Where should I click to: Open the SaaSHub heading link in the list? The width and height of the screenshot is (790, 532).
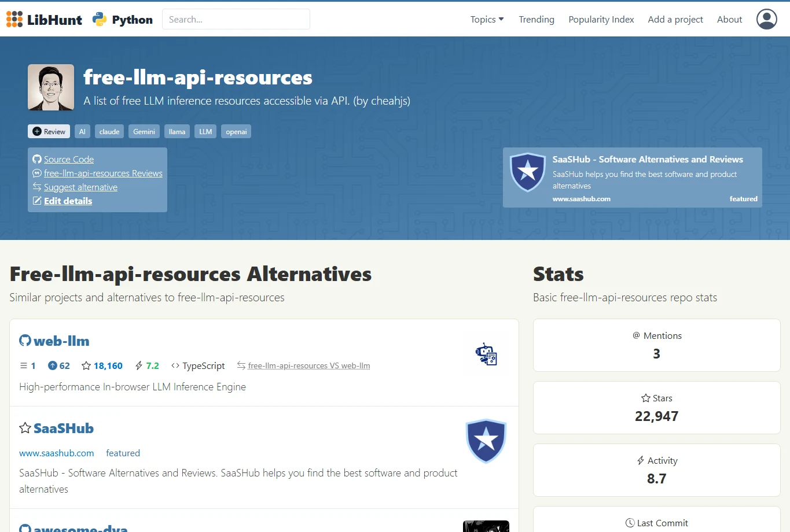coord(64,428)
